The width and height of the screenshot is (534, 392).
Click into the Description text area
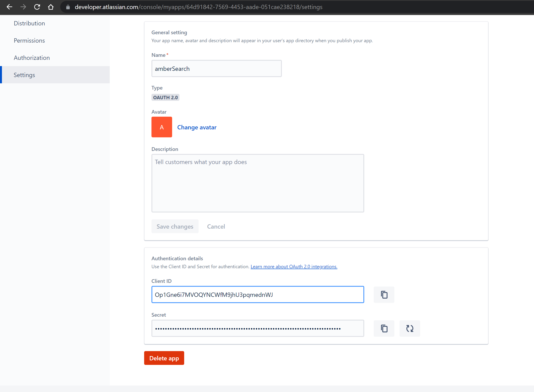coord(258,183)
